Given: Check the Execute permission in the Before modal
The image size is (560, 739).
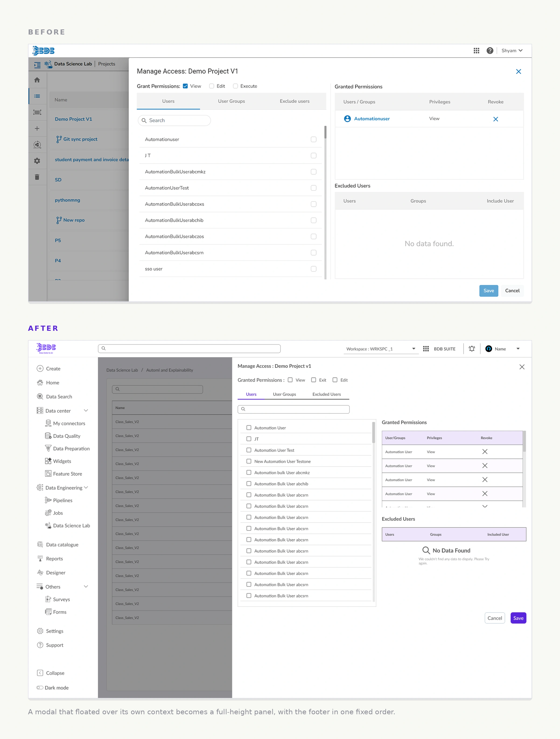Looking at the screenshot, I should pos(235,86).
